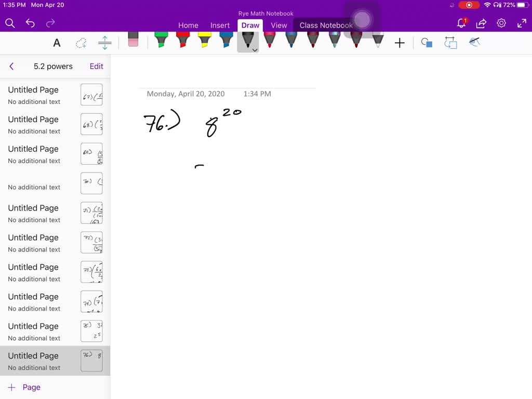This screenshot has height=399, width=532.
Task: Switch to the Insert tab
Action: pos(220,25)
